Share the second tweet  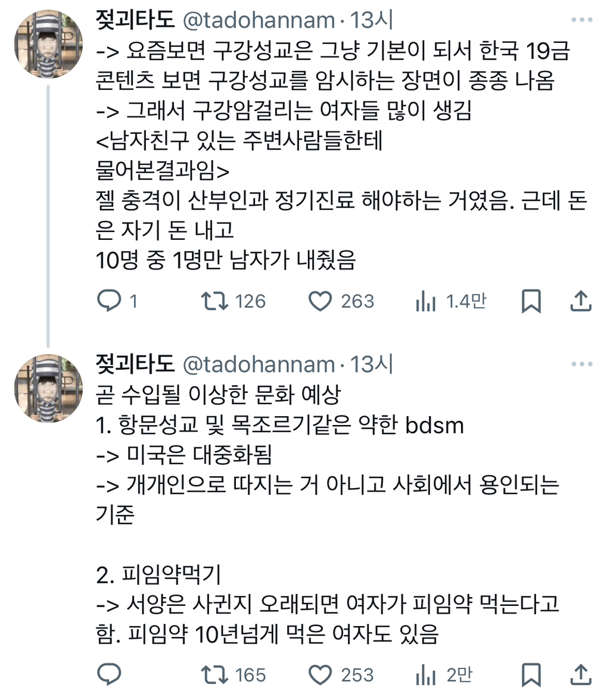pos(580,676)
